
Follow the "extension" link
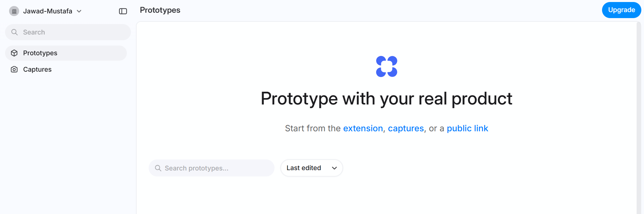[363, 128]
